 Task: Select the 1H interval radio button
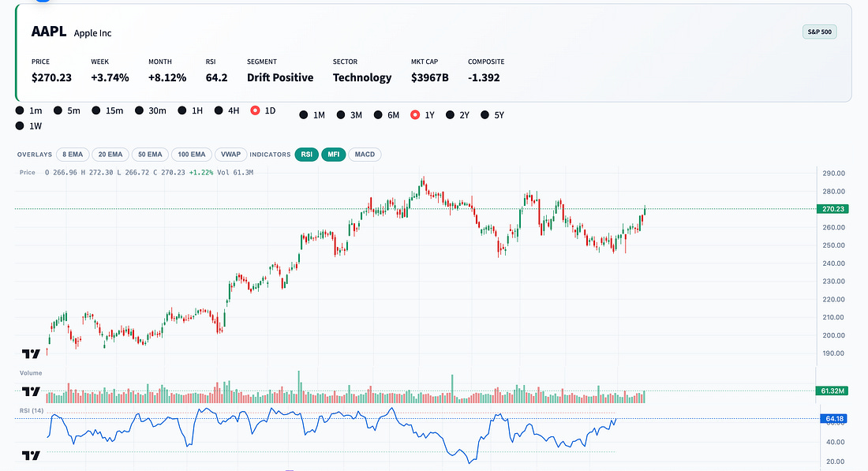[x=182, y=110]
